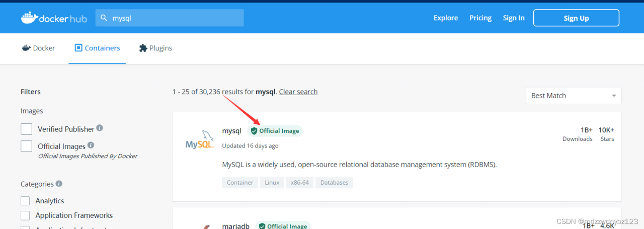Check the Application Frameworks category checkbox
The width and height of the screenshot is (644, 229).
pos(25,215)
